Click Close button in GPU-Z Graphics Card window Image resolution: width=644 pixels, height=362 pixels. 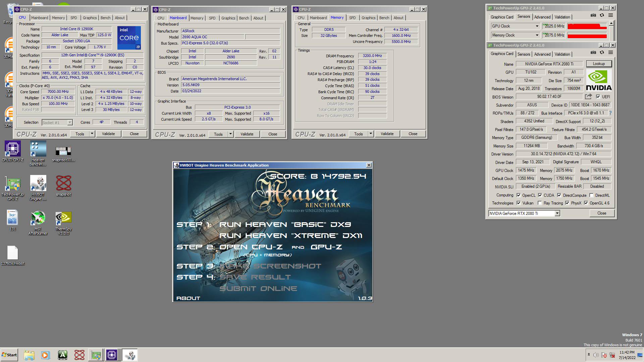tap(602, 213)
